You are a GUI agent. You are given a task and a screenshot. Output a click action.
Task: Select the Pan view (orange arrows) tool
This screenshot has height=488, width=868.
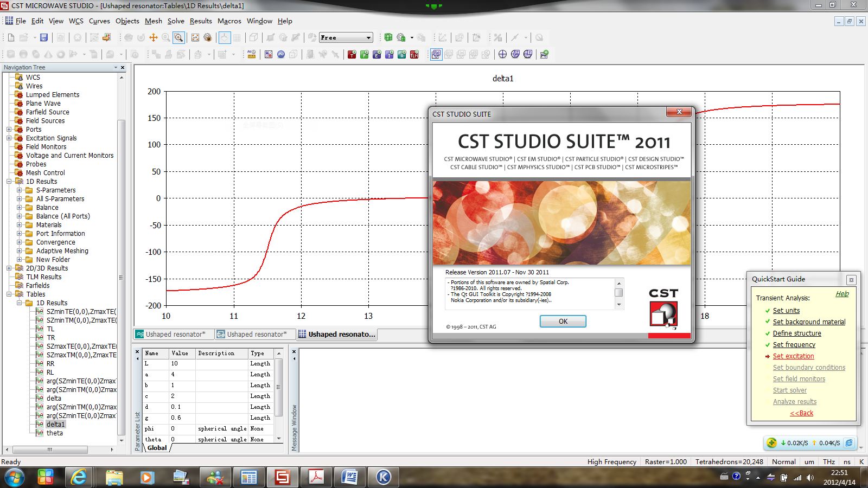(x=154, y=37)
